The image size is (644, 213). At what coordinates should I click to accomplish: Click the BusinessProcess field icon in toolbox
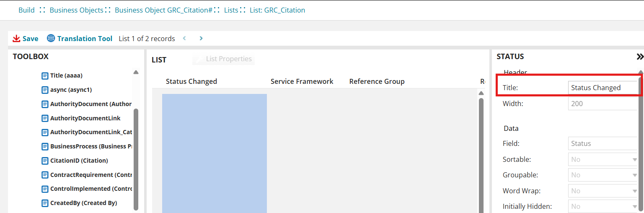coord(45,147)
